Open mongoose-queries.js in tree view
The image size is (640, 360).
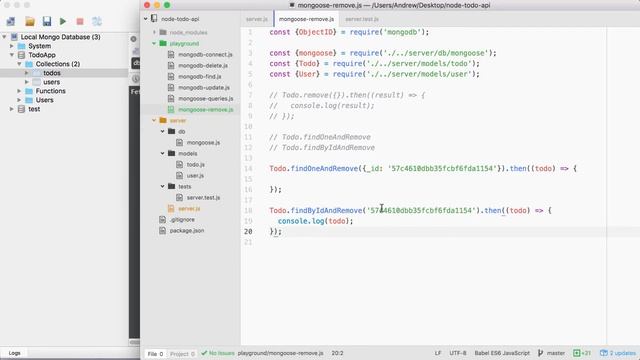click(x=206, y=98)
